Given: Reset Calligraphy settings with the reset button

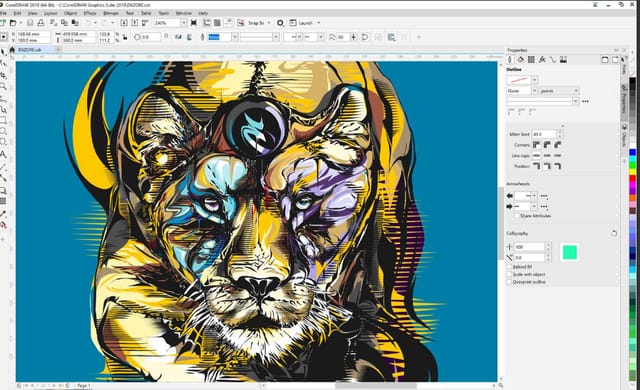Looking at the screenshot, I should point(614,233).
